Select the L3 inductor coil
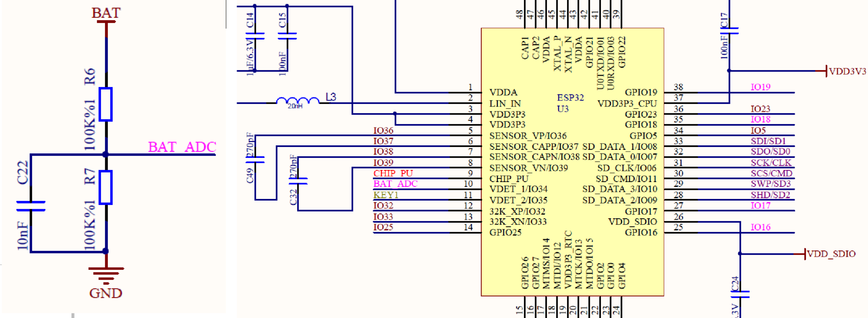This screenshot has height=318, width=868. tap(298, 100)
